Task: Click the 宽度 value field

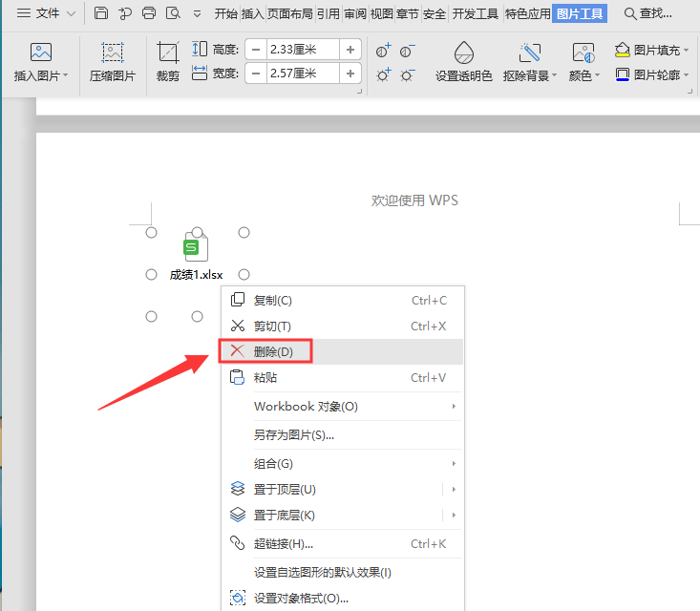Action: (x=303, y=74)
